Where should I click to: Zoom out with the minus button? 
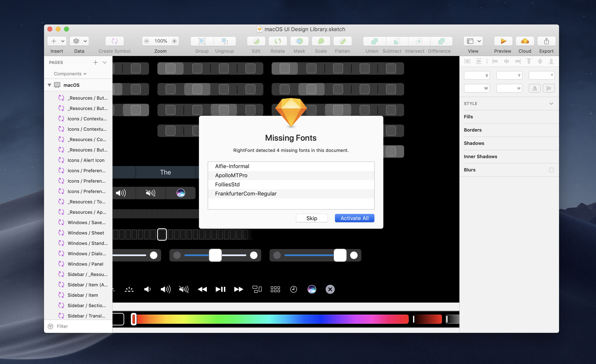(x=147, y=41)
